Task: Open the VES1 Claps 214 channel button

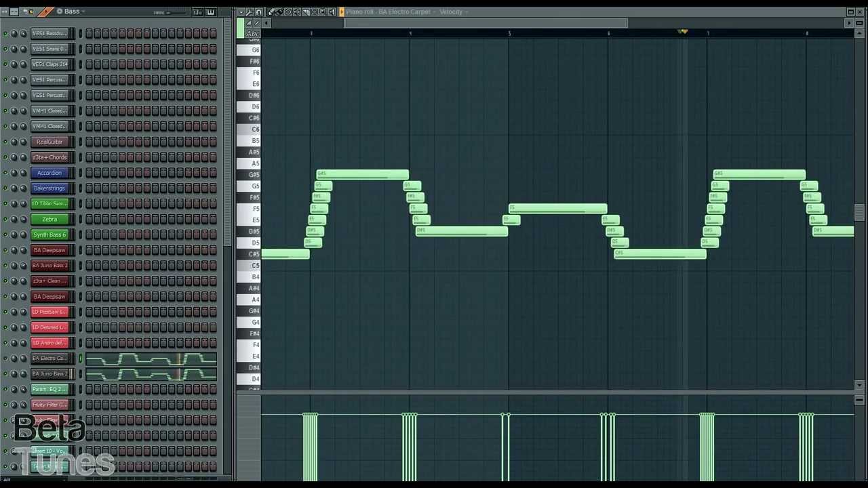Action: point(50,64)
